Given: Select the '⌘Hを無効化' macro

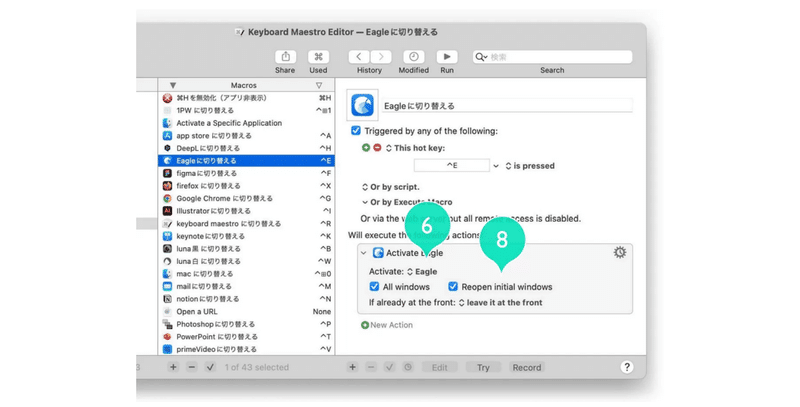Looking at the screenshot, I should click(246, 98).
